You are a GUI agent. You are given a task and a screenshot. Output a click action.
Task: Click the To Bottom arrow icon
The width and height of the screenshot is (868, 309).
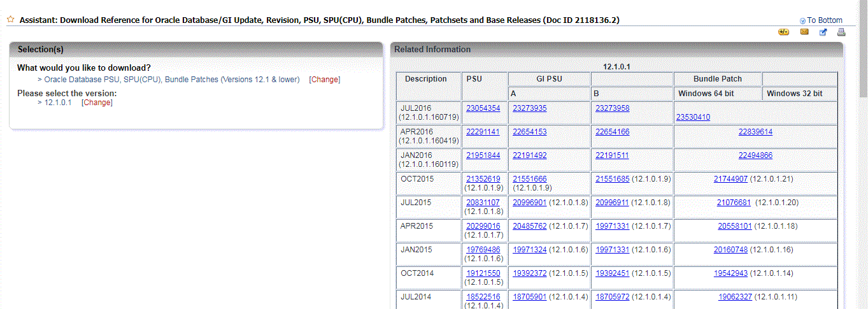802,21
